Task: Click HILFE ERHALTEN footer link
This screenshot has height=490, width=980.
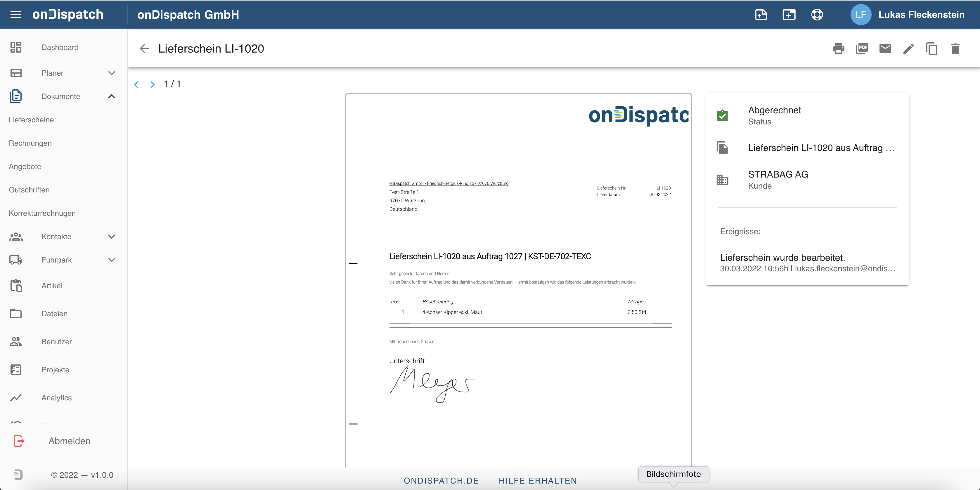Action: [538, 480]
